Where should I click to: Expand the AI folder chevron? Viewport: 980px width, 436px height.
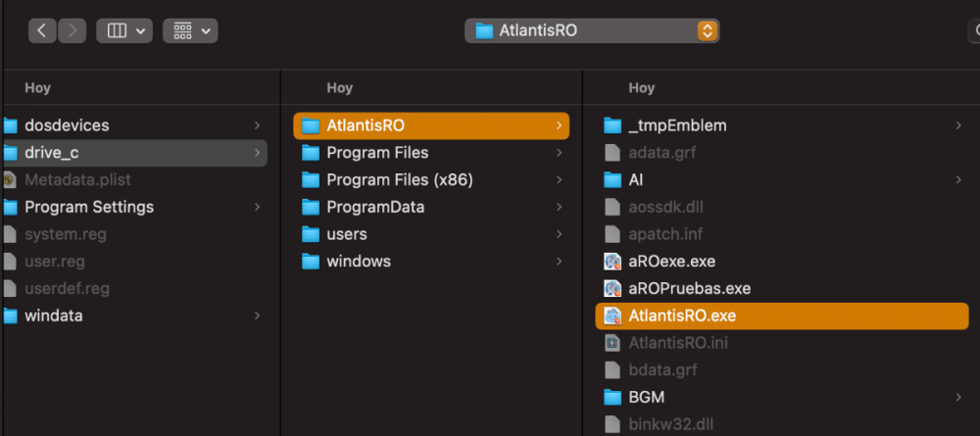(x=957, y=180)
